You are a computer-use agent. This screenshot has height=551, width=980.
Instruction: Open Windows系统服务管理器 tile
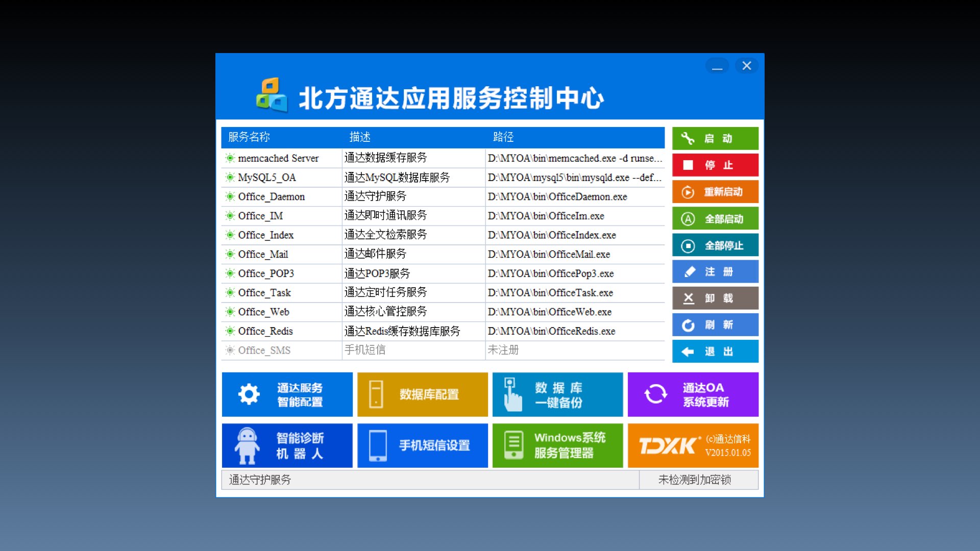click(558, 445)
